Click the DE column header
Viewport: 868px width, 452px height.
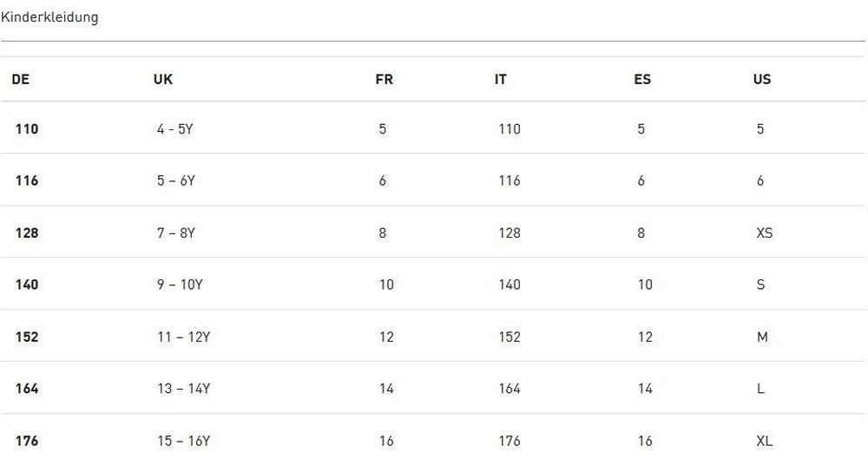(x=21, y=79)
